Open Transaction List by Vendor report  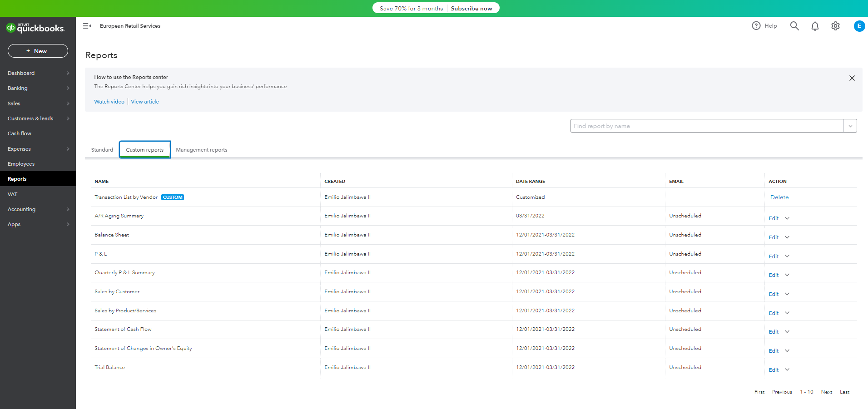tap(126, 197)
